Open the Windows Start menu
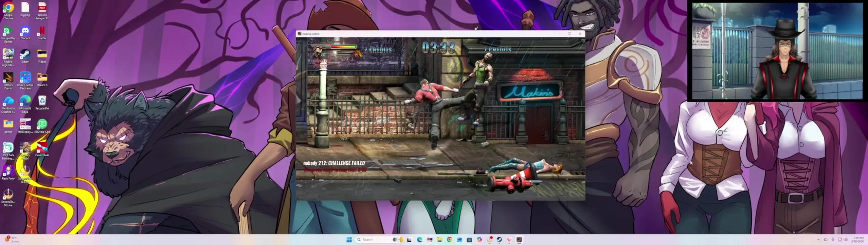 pos(349,240)
